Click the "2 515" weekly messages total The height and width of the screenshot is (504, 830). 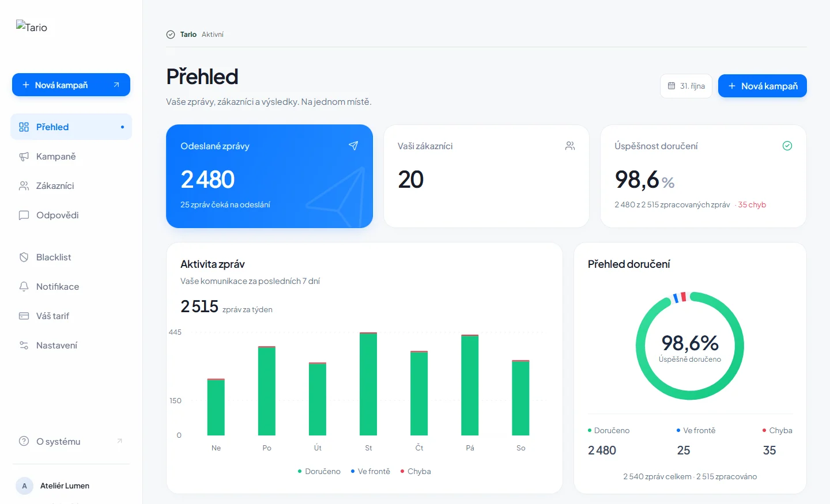click(199, 306)
